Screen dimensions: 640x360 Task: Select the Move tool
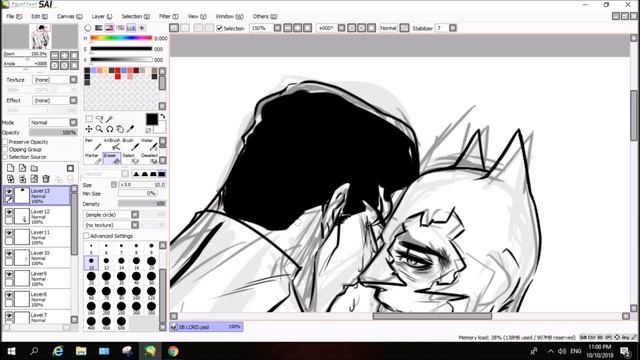[x=89, y=129]
